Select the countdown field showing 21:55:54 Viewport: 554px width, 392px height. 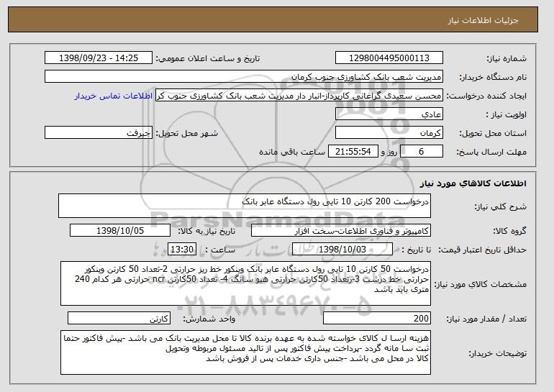353,152
